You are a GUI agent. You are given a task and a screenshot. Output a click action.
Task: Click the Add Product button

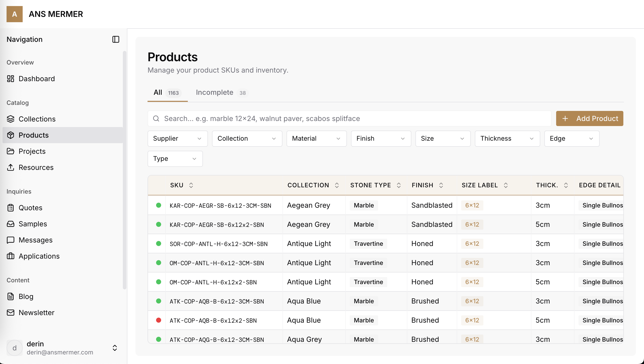589,118
